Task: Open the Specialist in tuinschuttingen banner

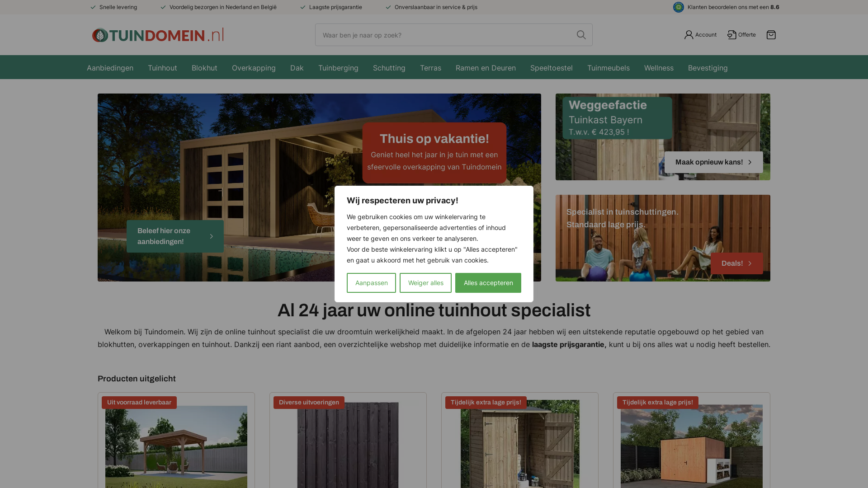Action: [663, 238]
